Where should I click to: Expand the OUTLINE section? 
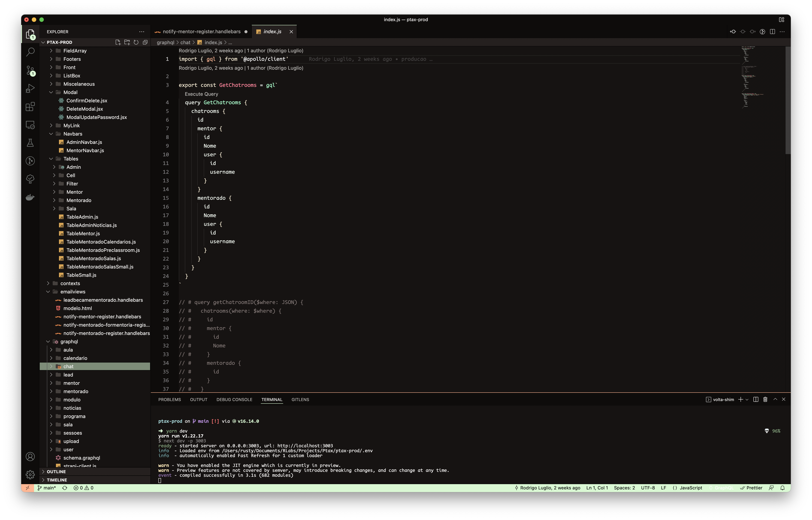56,472
